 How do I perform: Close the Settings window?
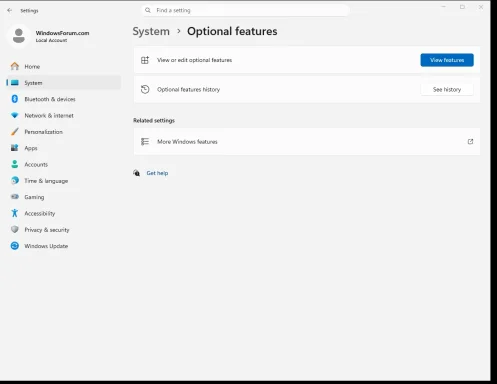(481, 7)
